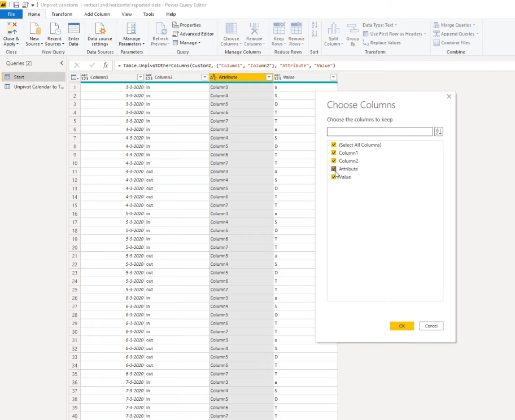The image size is (515, 420).
Task: Uncheck the Column2 checkbox
Action: tap(334, 160)
